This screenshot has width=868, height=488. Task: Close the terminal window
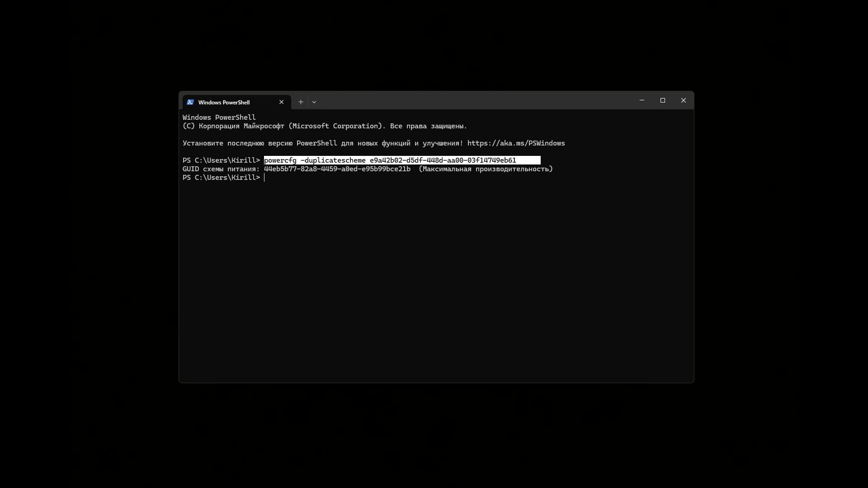click(x=684, y=100)
